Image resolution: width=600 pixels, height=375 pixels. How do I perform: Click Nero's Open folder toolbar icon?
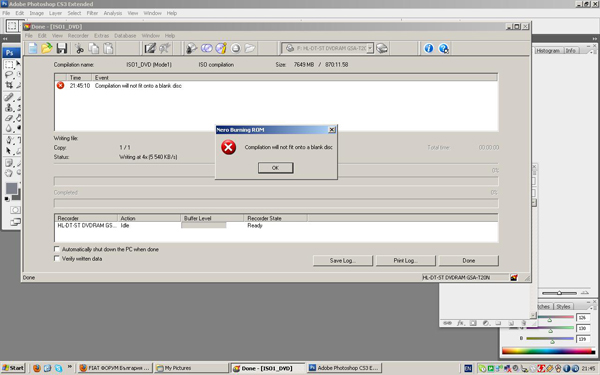(47, 48)
